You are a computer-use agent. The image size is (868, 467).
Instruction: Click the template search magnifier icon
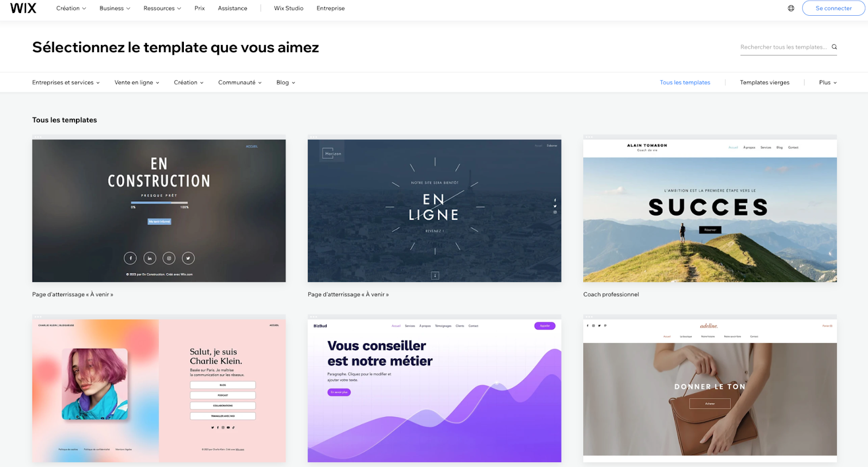[834, 47]
